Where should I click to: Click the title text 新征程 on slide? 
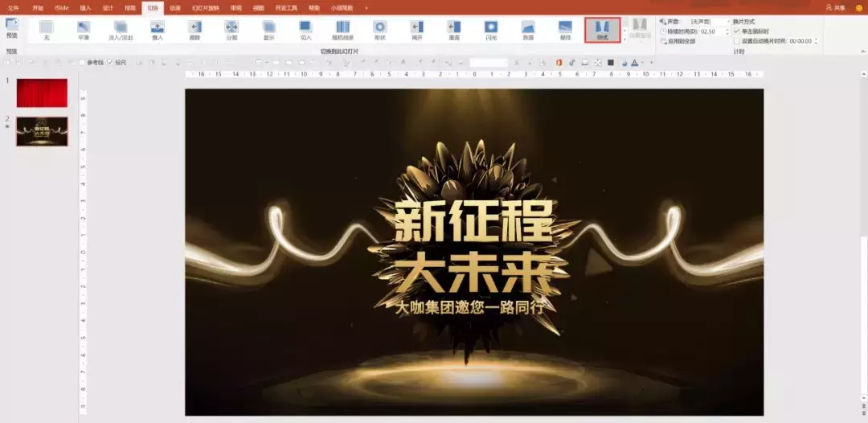point(473,221)
